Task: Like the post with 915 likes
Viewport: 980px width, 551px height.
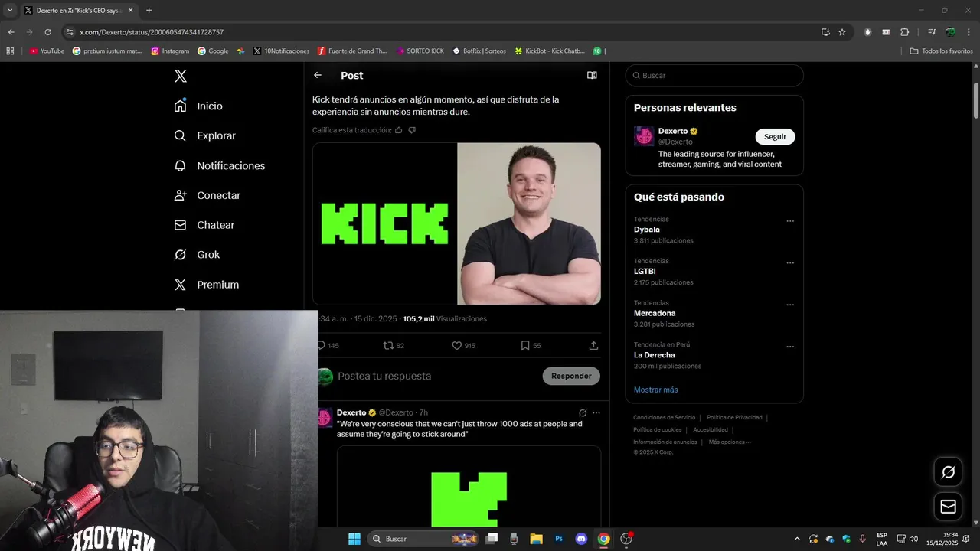Action: click(463, 346)
